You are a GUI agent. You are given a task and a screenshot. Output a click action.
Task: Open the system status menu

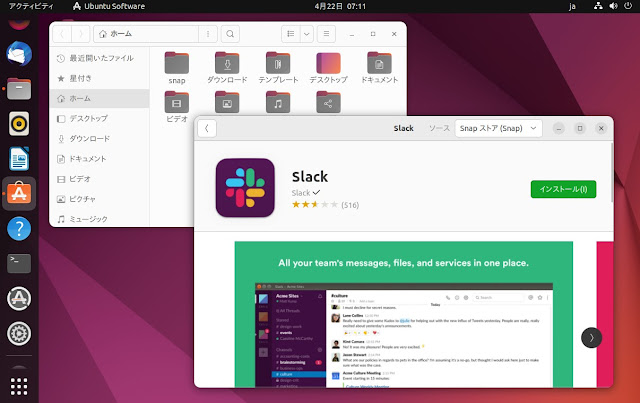tap(613, 6)
